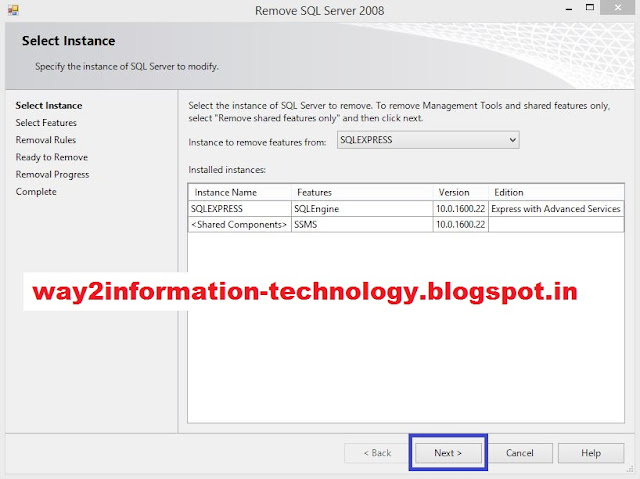Open the instance to remove dropdown
640x479 pixels.
click(x=428, y=140)
